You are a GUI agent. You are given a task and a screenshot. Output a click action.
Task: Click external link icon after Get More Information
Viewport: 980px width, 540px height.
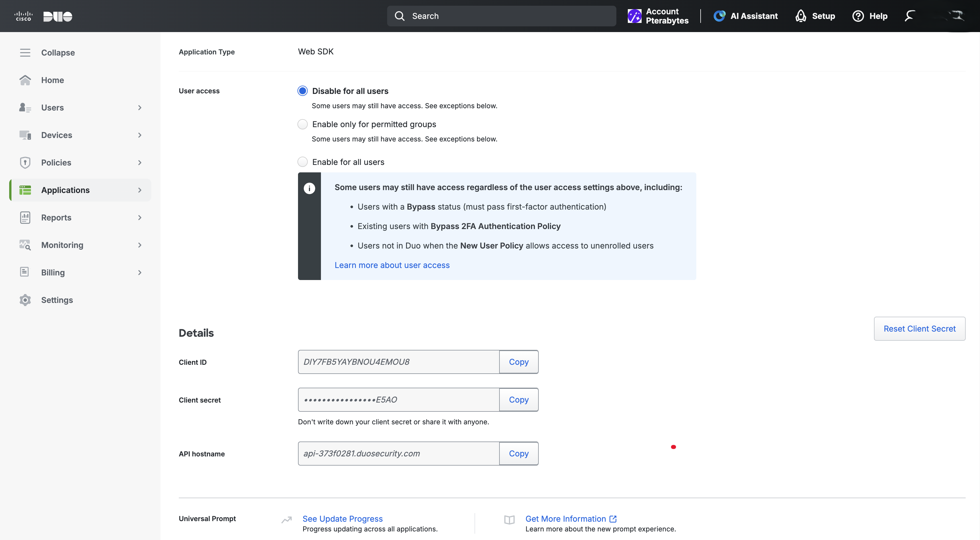point(613,519)
